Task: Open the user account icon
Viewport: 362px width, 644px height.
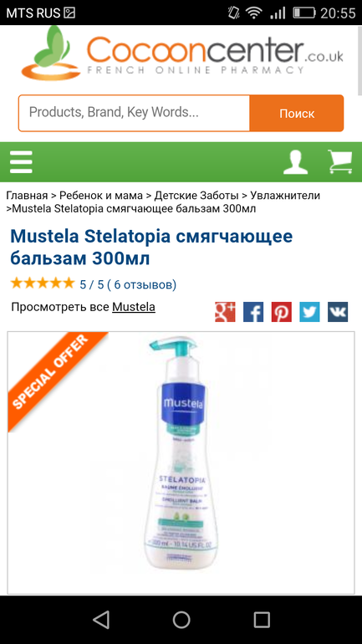Action: click(295, 161)
